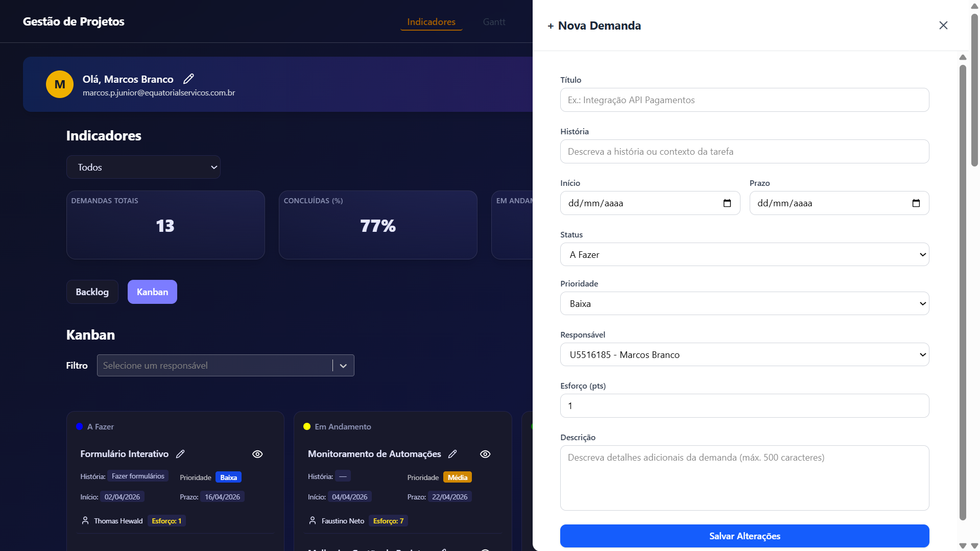Click the História input field

(745, 152)
